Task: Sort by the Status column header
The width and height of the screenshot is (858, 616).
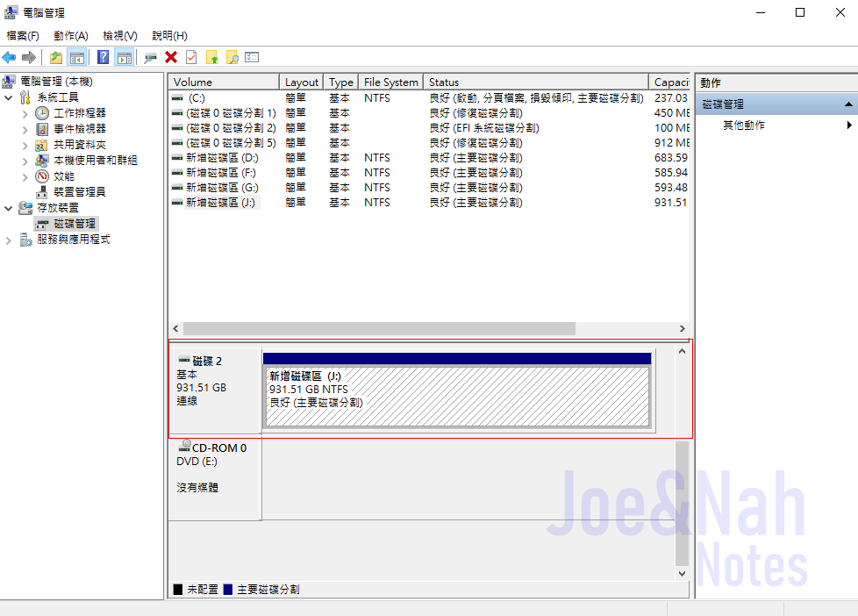Action: [x=536, y=82]
